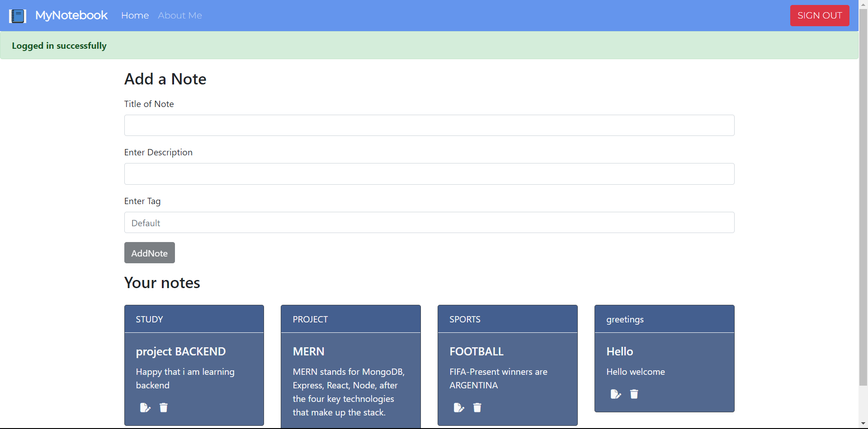Click the edit icon on the STUDY note
The image size is (868, 429).
145,407
